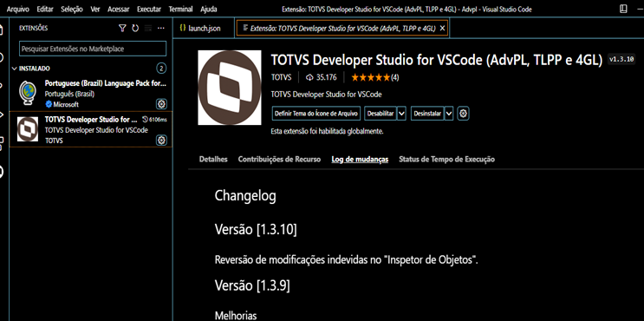Click the 35.176 install count
Image resolution: width=644 pixels, height=321 pixels.
(x=322, y=77)
